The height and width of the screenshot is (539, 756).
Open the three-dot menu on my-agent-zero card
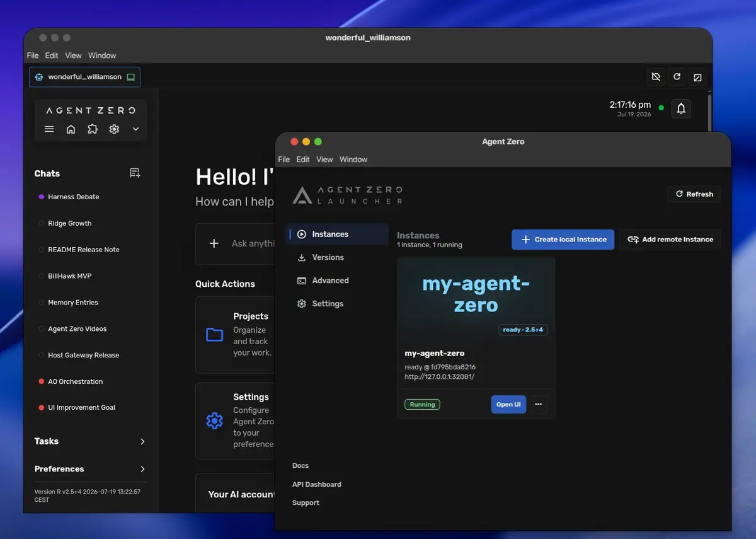[x=538, y=404]
